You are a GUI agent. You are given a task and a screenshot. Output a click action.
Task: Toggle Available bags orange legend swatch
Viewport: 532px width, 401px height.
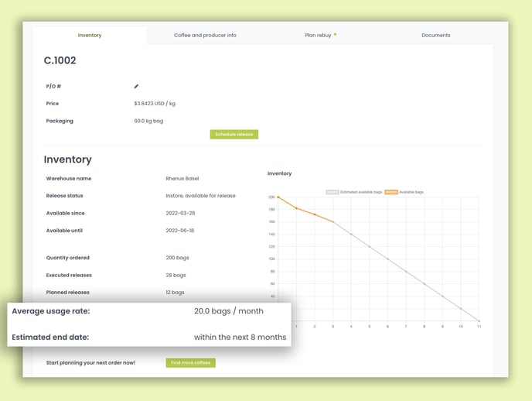click(391, 192)
